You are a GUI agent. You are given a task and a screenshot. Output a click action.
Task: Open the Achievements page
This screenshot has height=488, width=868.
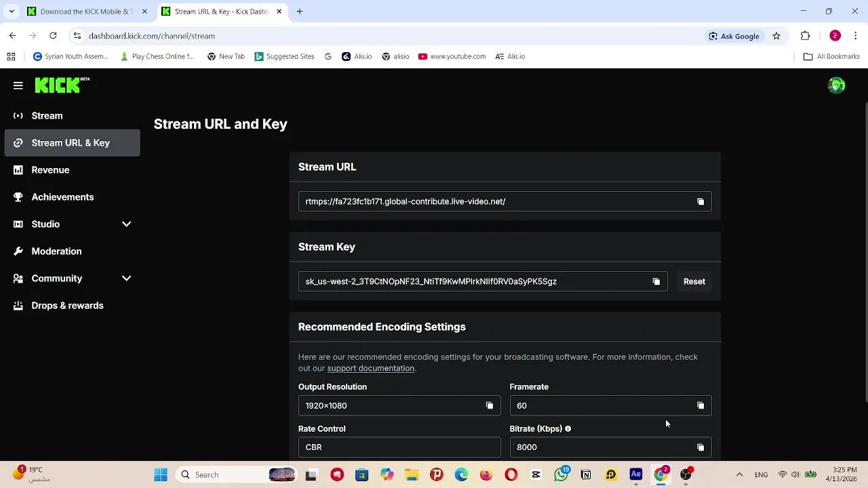point(72,197)
